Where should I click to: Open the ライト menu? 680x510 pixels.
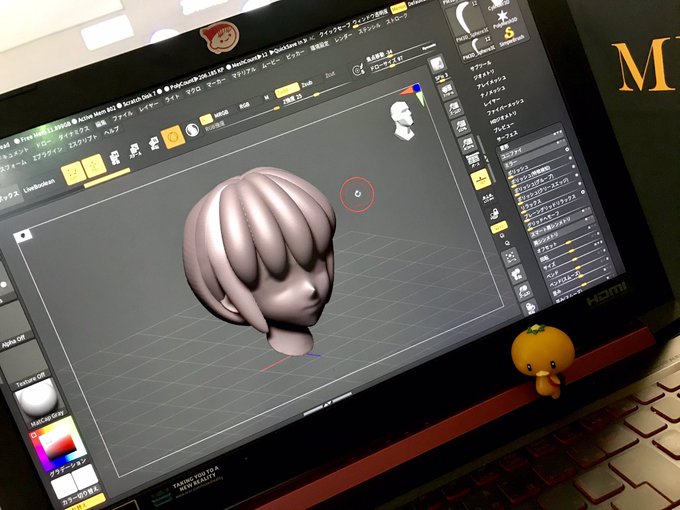pos(172,98)
